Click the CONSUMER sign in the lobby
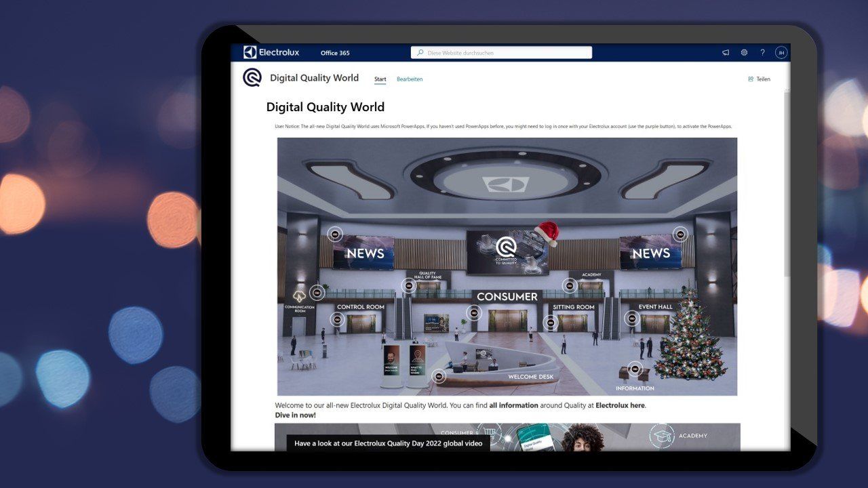868x488 pixels. point(507,297)
